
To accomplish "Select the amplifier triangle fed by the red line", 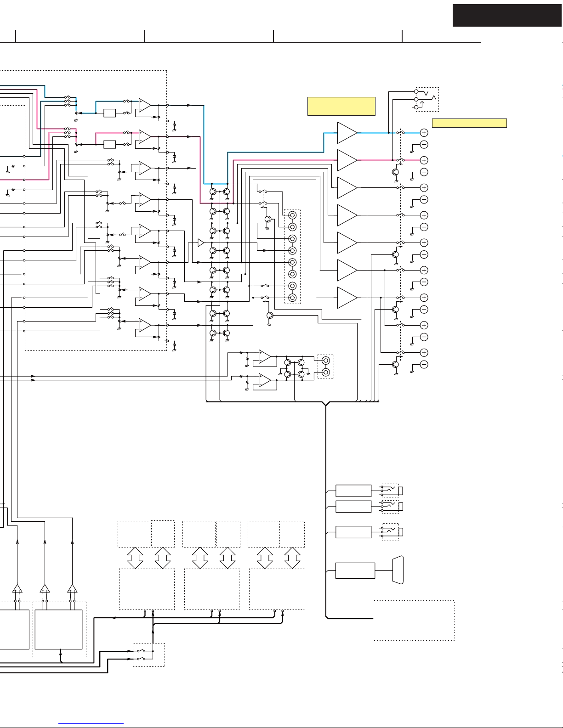I will coord(347,160).
